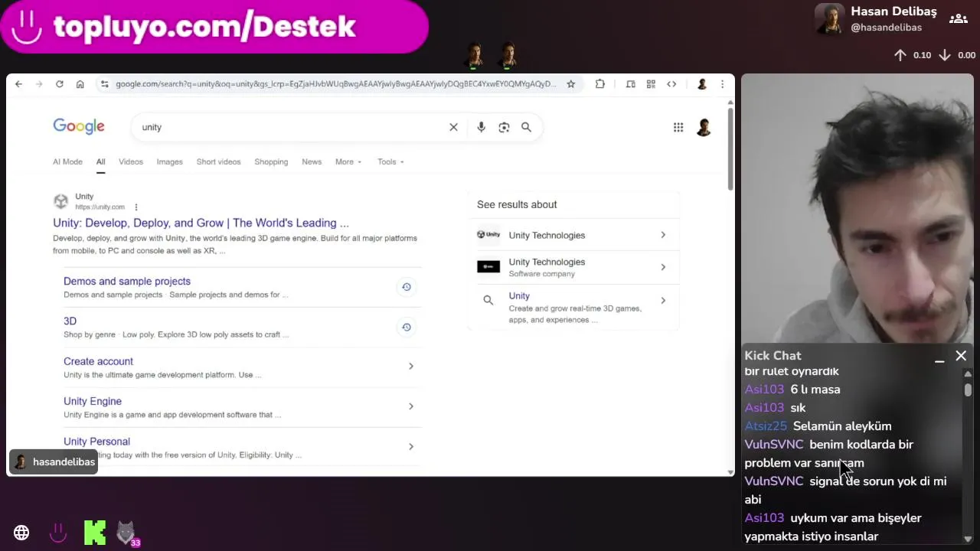Search by image with Google Lens

click(504, 127)
